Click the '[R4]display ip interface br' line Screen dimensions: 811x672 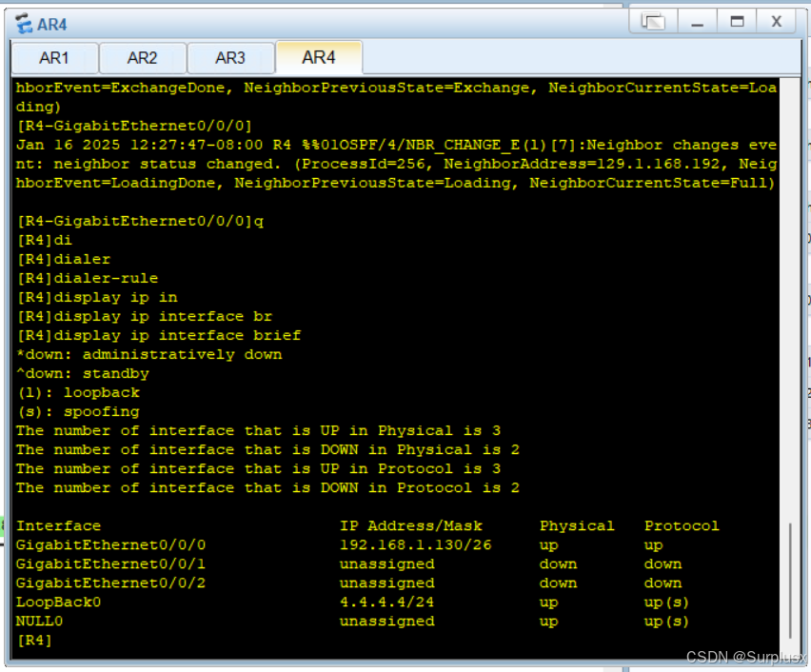[145, 317]
